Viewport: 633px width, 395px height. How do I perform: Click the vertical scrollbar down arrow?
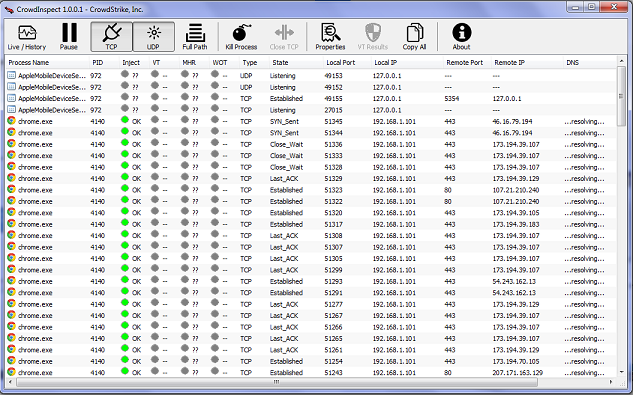[x=622, y=373]
